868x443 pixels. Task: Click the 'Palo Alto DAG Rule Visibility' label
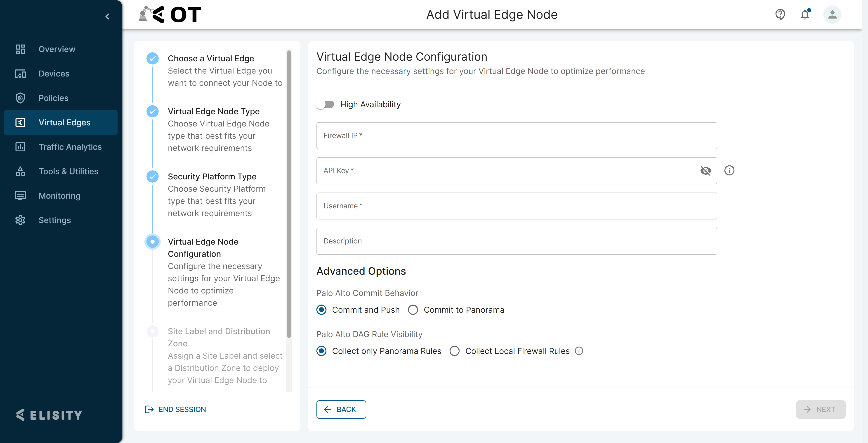(x=369, y=334)
